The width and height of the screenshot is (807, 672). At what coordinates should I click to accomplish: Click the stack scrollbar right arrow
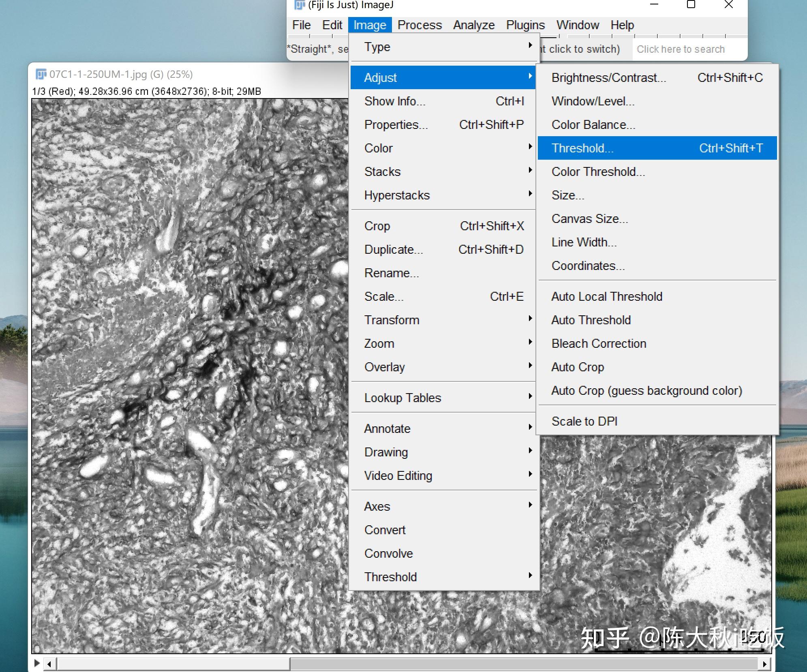coord(764,664)
